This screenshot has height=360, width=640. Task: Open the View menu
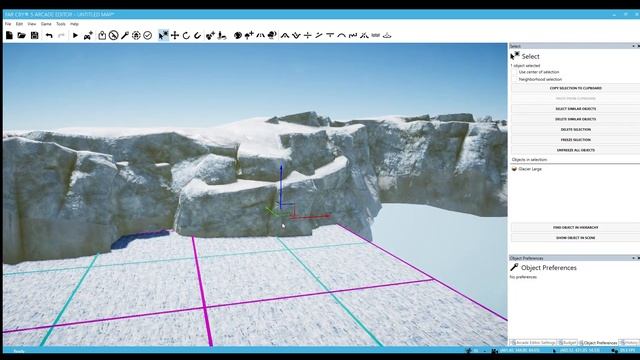(x=31, y=24)
